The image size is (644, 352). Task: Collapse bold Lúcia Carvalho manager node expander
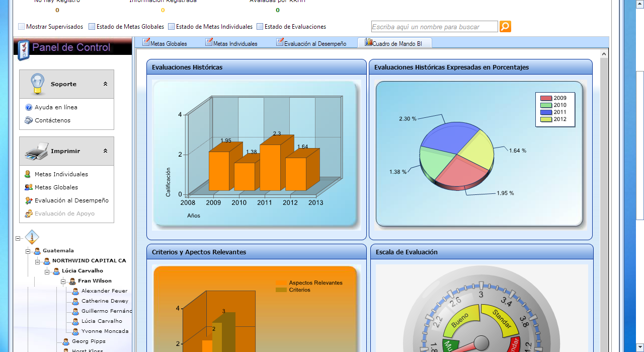click(x=47, y=271)
